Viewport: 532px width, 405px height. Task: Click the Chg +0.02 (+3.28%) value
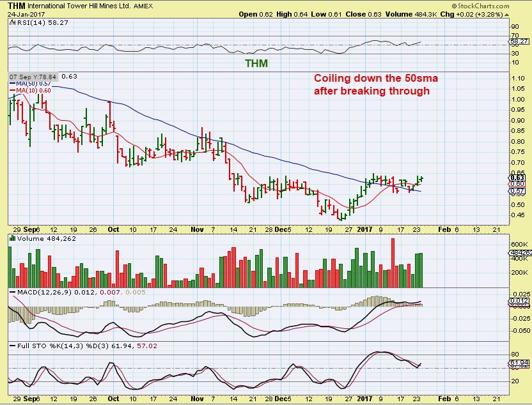click(472, 14)
